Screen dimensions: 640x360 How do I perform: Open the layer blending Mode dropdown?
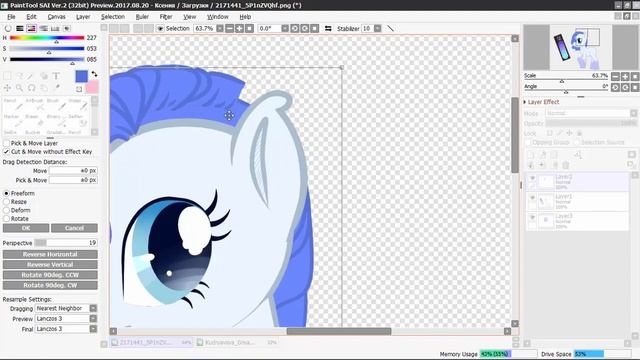[x=633, y=113]
